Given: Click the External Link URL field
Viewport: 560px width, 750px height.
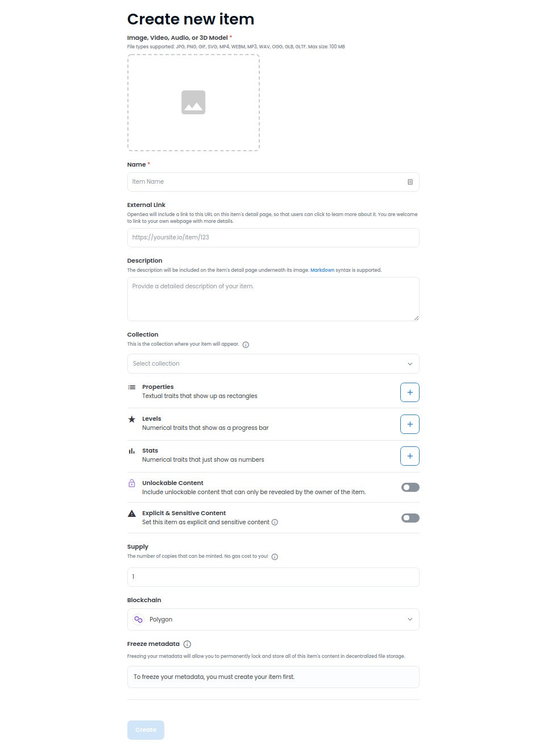Looking at the screenshot, I should tap(273, 238).
